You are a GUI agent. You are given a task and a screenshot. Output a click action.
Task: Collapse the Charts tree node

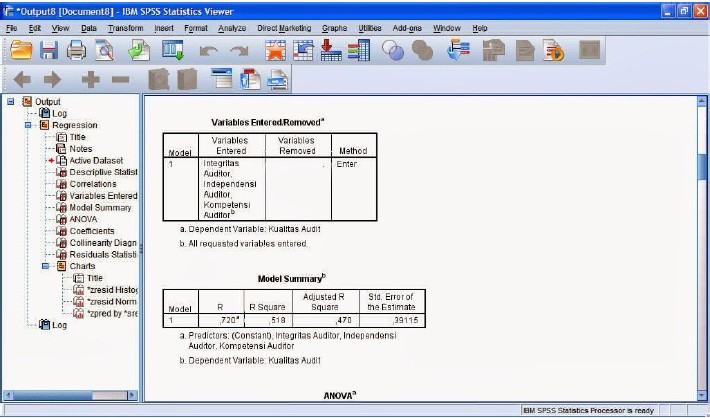click(x=45, y=266)
